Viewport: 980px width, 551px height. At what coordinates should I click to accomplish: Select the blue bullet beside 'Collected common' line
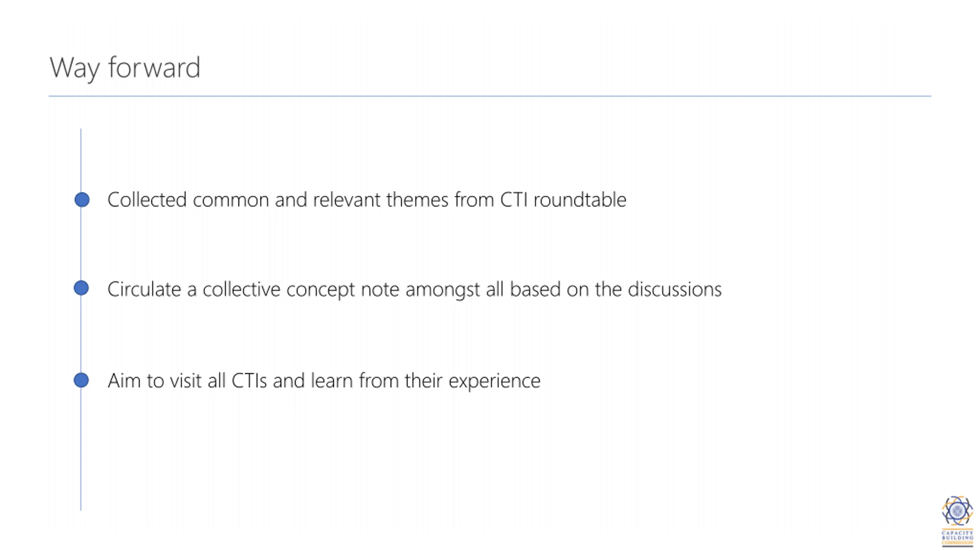pos(82,200)
